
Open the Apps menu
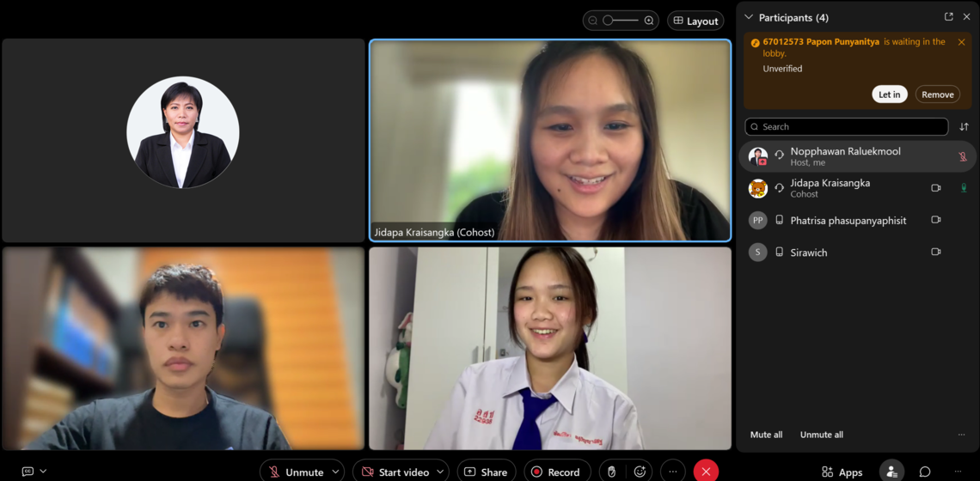(842, 472)
